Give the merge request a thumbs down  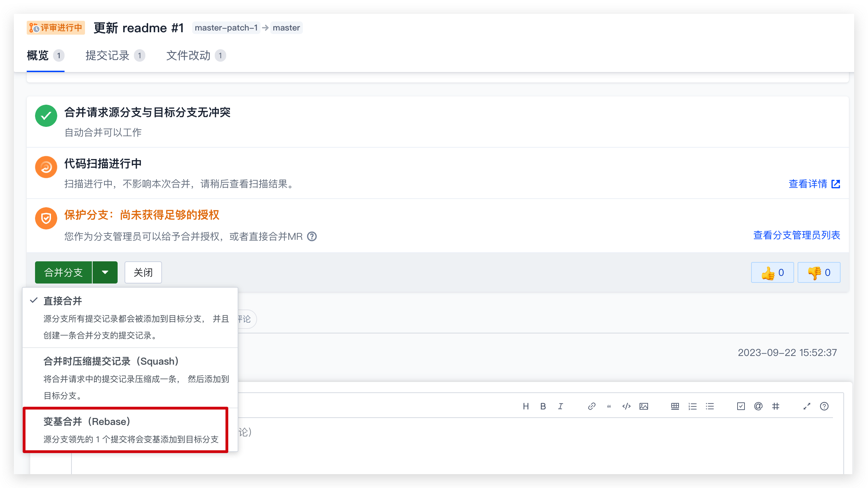pyautogui.click(x=819, y=273)
